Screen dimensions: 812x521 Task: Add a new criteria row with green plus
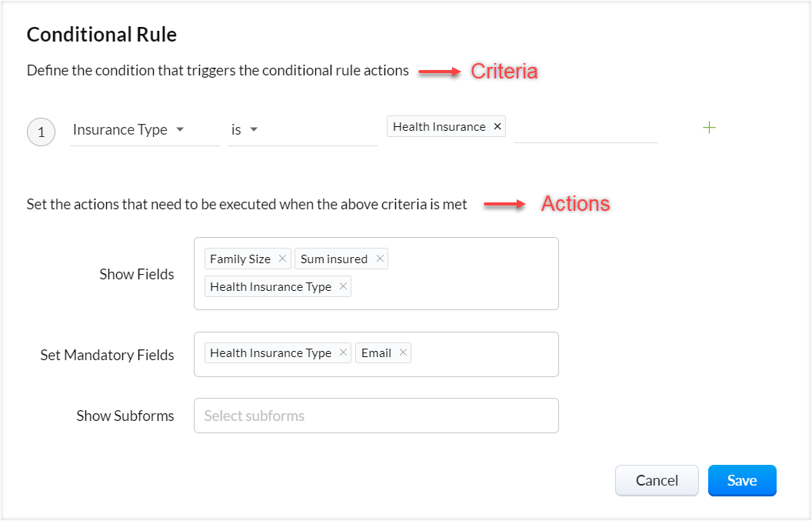[x=709, y=128]
